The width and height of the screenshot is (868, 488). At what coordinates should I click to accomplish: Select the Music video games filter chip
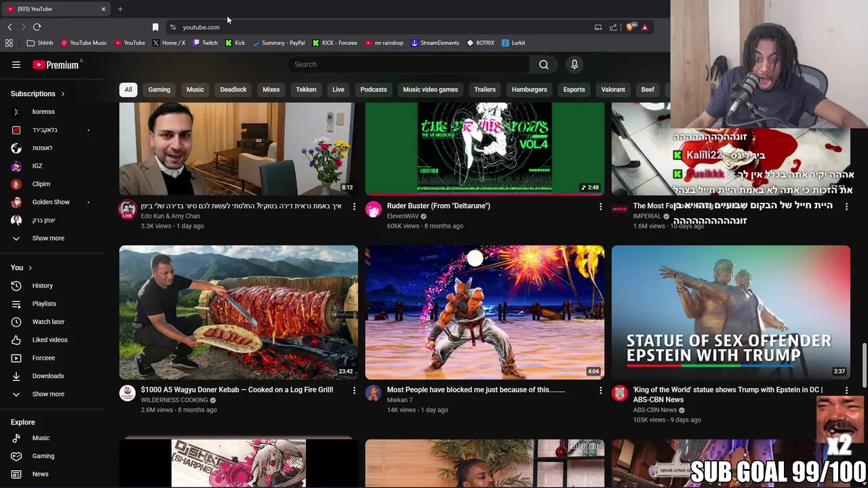(x=431, y=89)
